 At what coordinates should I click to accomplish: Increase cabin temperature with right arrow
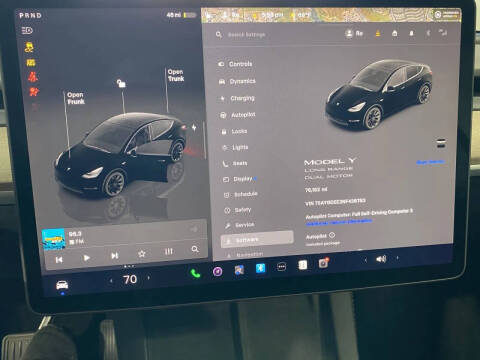tap(149, 277)
